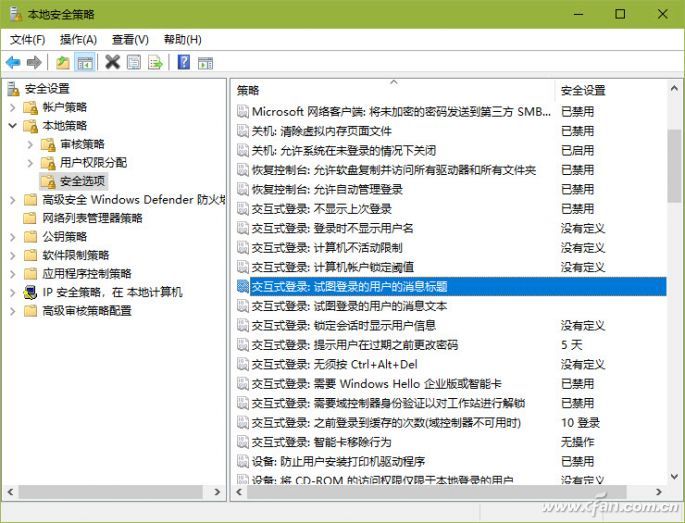Go back with the blue Back arrow
685x523 pixels.
coord(13,62)
